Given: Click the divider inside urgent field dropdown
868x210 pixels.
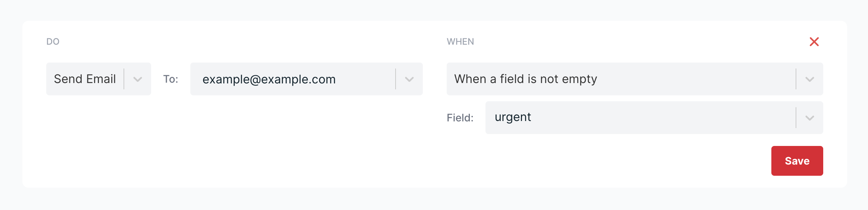Looking at the screenshot, I should coord(796,118).
